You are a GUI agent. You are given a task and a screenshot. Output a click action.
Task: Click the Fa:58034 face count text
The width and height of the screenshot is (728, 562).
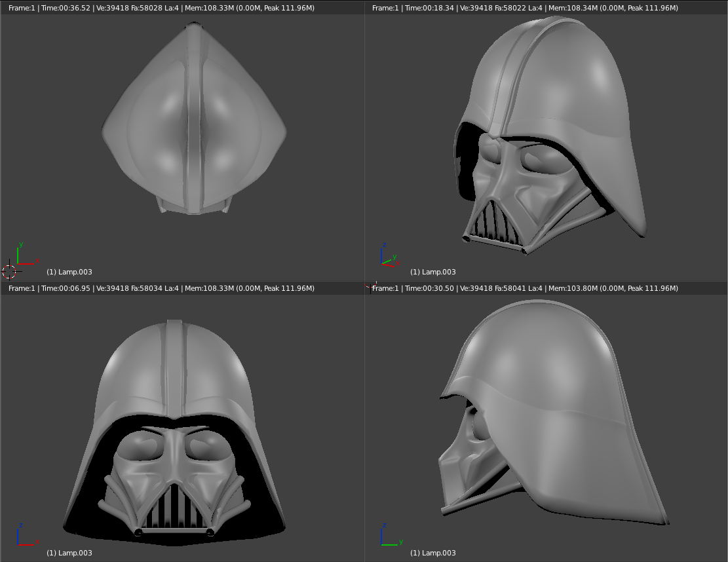(146, 288)
